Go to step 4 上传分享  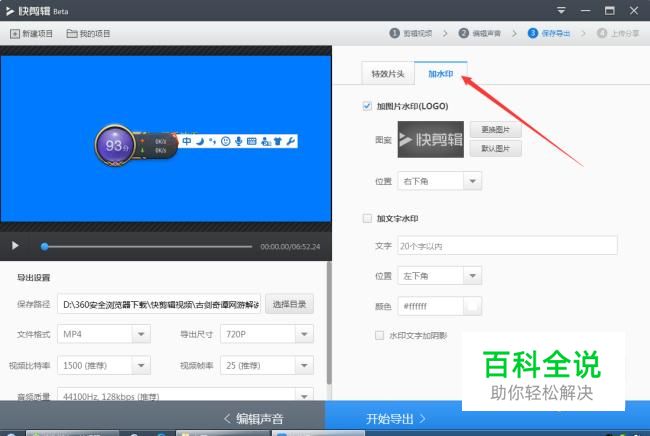pos(618,33)
